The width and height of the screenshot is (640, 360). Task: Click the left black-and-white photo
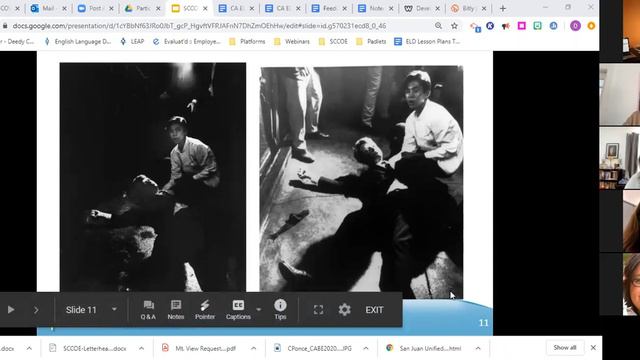click(x=153, y=177)
